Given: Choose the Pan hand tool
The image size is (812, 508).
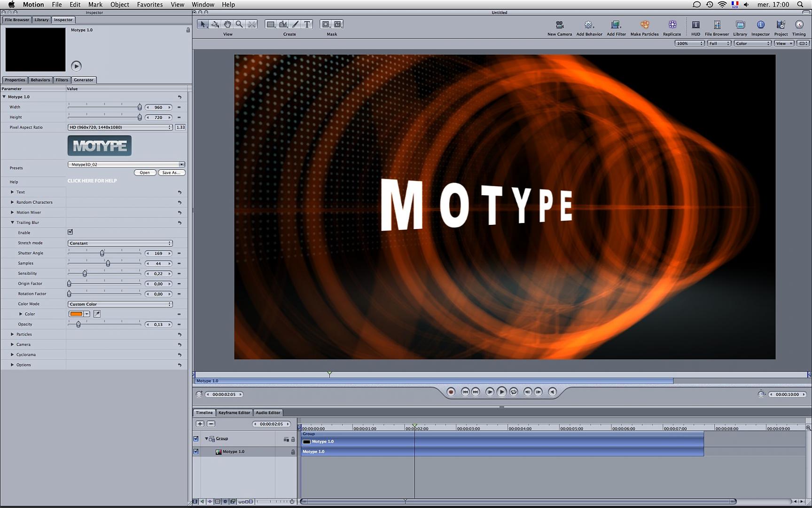Looking at the screenshot, I should point(227,24).
